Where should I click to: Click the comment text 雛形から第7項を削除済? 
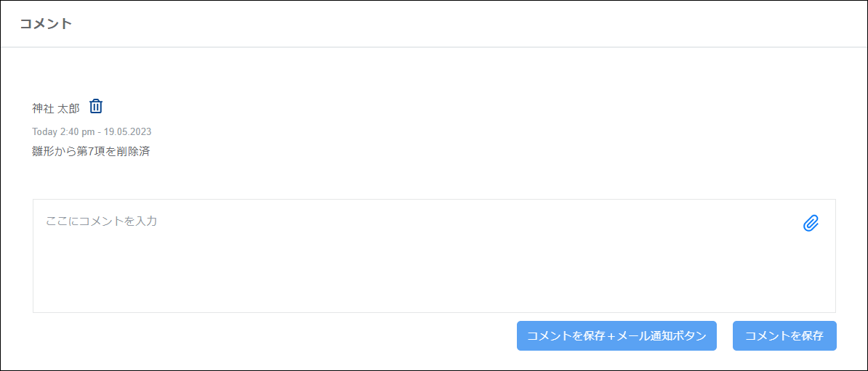click(91, 152)
